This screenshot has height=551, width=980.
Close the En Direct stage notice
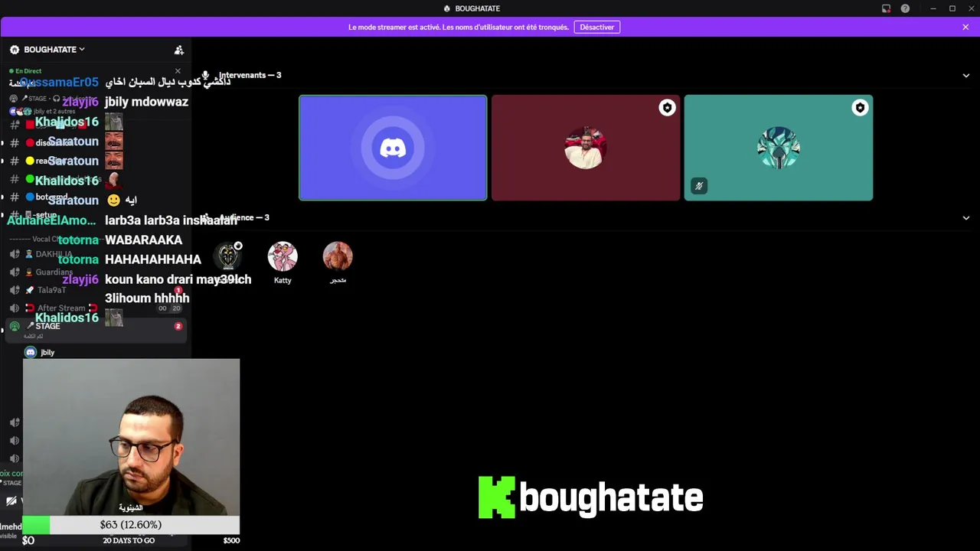(x=178, y=71)
